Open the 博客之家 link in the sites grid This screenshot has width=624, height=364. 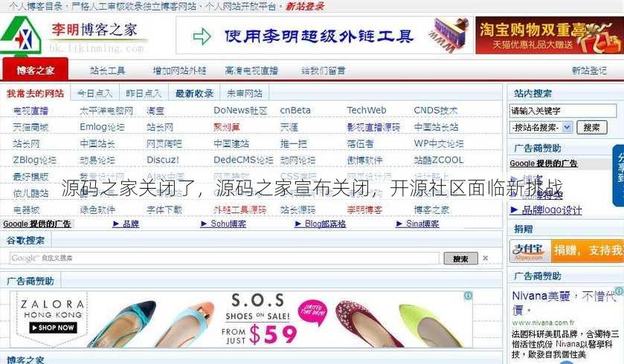click(x=432, y=209)
